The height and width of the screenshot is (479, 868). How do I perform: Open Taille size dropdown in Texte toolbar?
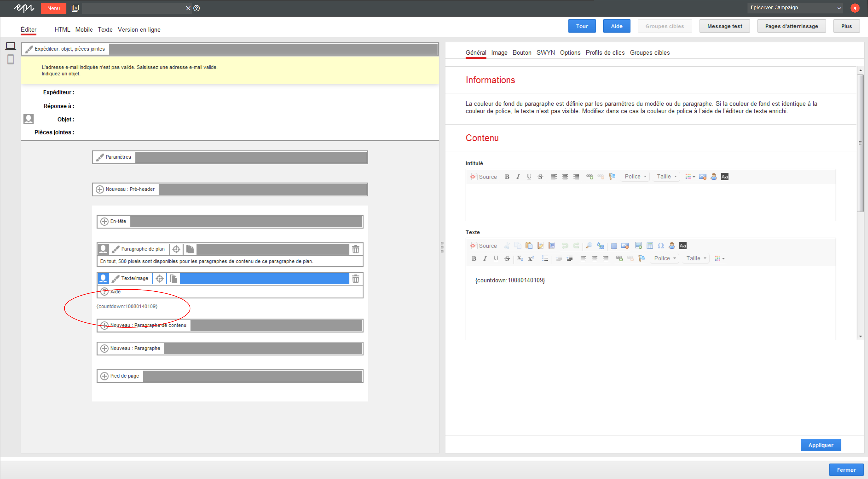tap(696, 259)
